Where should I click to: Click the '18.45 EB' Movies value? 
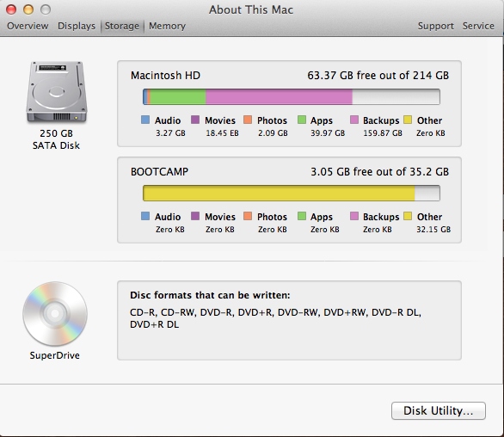222,133
